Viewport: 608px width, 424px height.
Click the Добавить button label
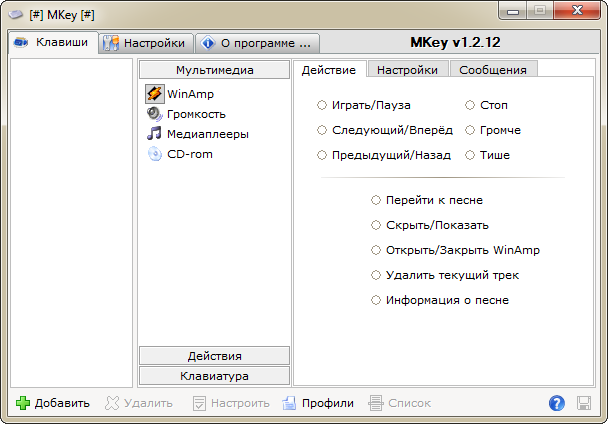point(62,403)
